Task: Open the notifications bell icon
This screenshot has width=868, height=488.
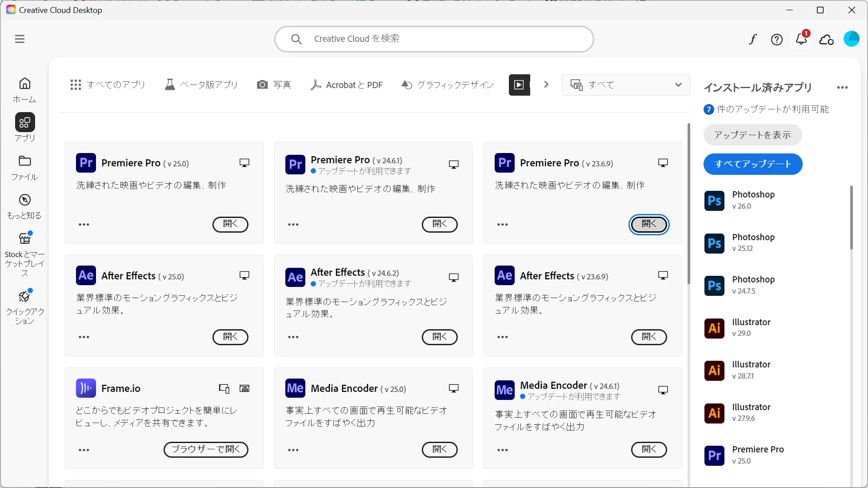Action: point(801,39)
